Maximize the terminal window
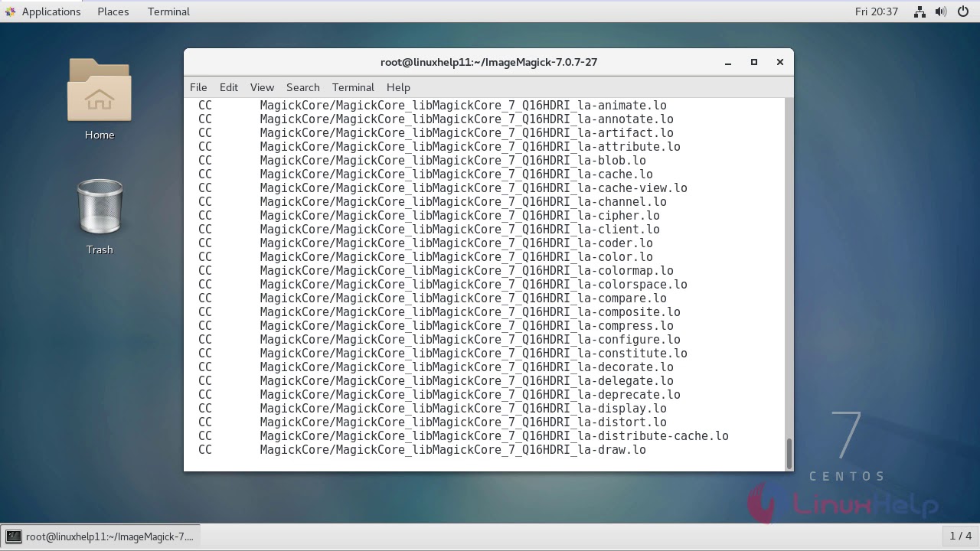The width and height of the screenshot is (980, 551). tap(754, 62)
